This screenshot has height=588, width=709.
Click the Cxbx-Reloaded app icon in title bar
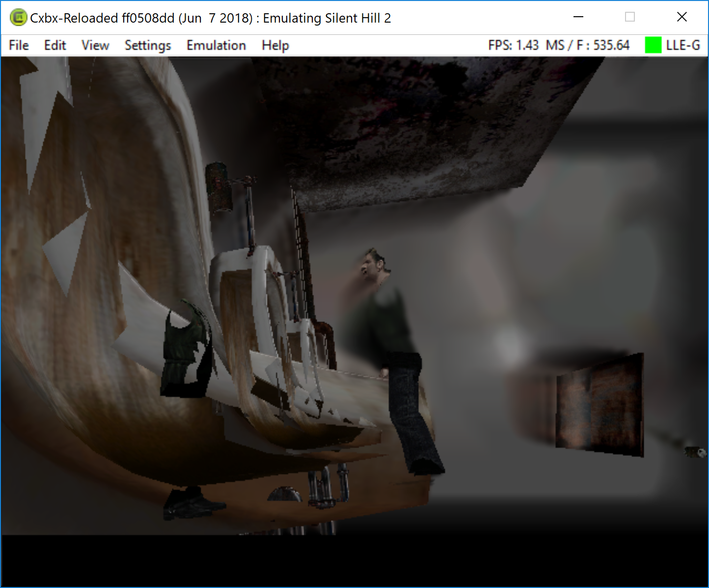[x=18, y=18]
